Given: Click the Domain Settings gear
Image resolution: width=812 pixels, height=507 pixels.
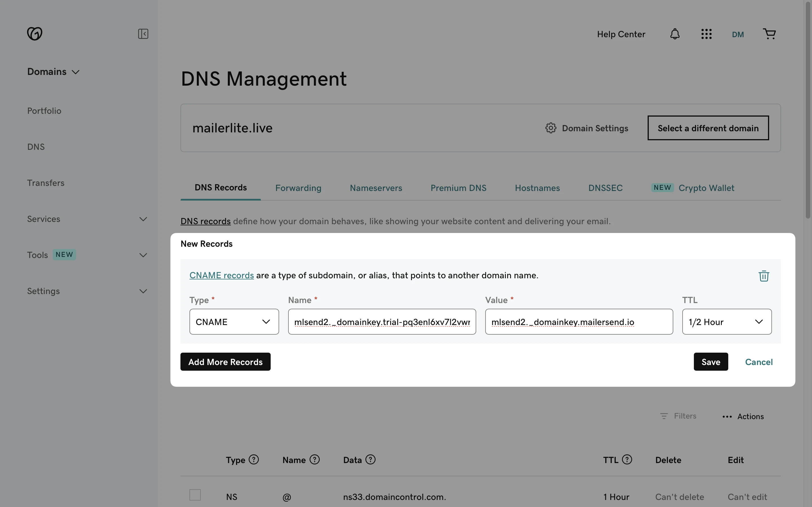Looking at the screenshot, I should point(551,128).
